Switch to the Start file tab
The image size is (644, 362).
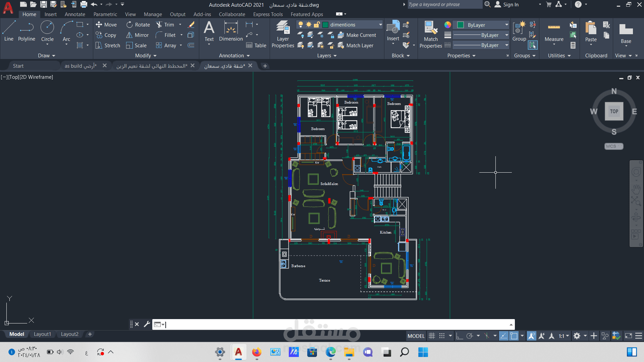[18, 66]
